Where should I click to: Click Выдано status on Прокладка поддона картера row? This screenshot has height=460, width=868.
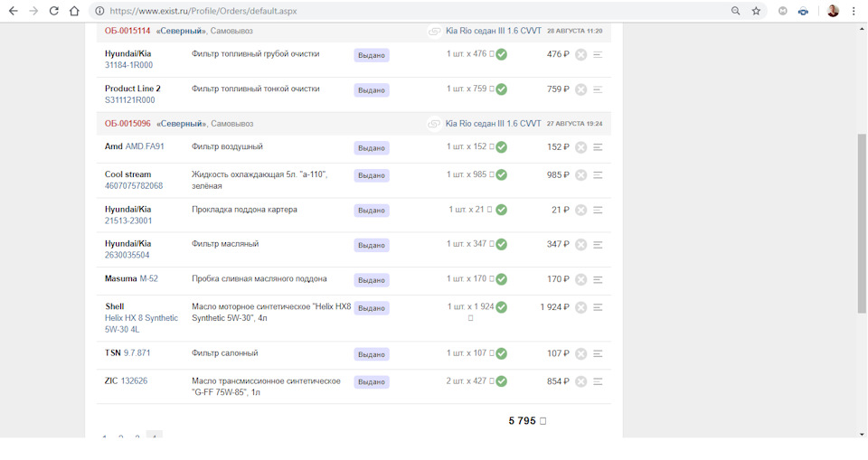tap(372, 211)
